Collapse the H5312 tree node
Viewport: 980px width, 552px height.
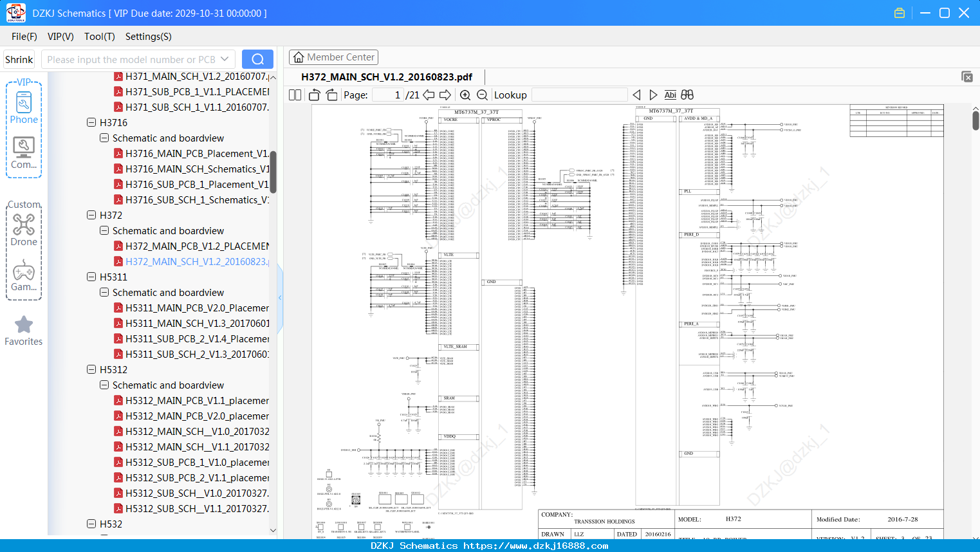[91, 369]
